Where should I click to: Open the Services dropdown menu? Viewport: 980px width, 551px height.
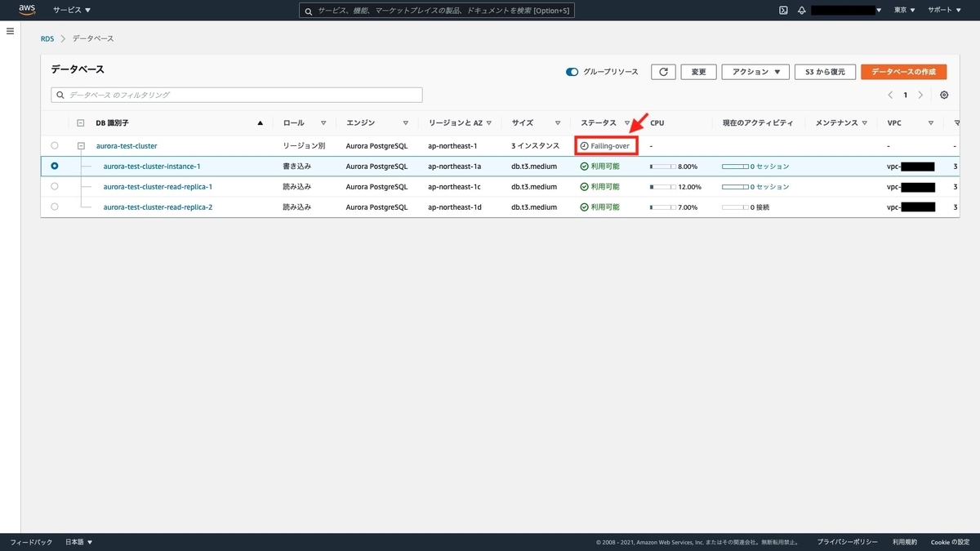point(72,11)
